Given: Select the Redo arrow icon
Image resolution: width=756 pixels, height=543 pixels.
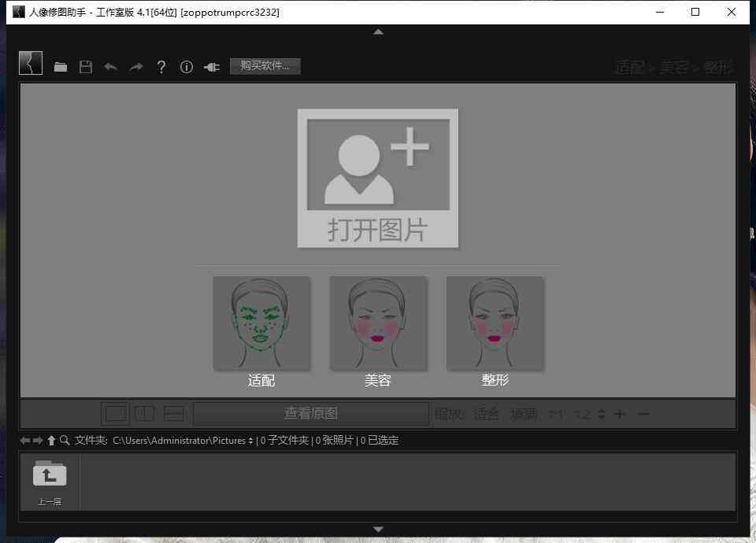Looking at the screenshot, I should click(x=135, y=66).
